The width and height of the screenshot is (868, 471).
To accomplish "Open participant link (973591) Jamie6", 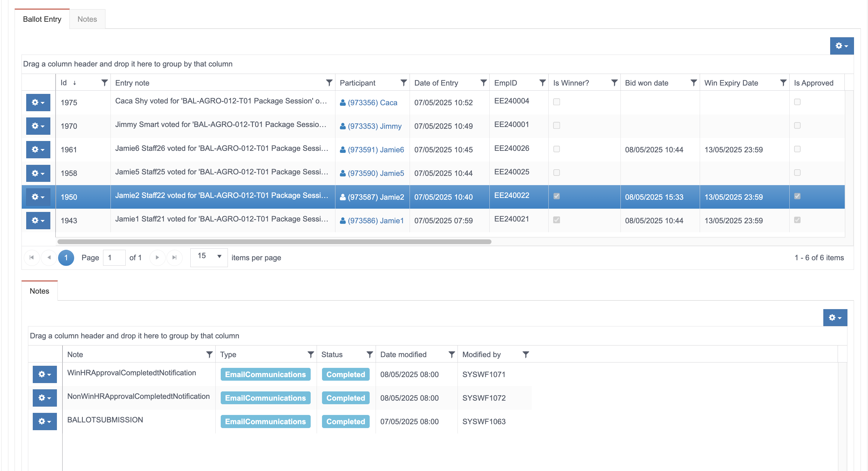I will 375,150.
